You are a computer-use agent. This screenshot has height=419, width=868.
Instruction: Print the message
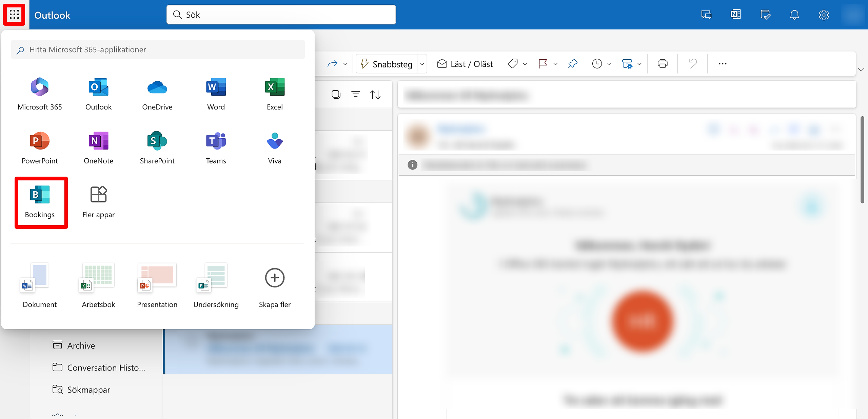[x=663, y=63]
